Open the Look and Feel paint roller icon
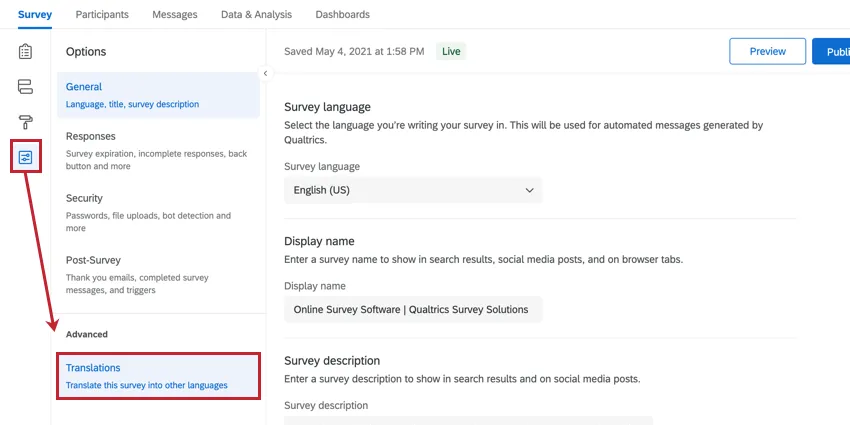Screen dimensions: 850x425 tap(25, 122)
